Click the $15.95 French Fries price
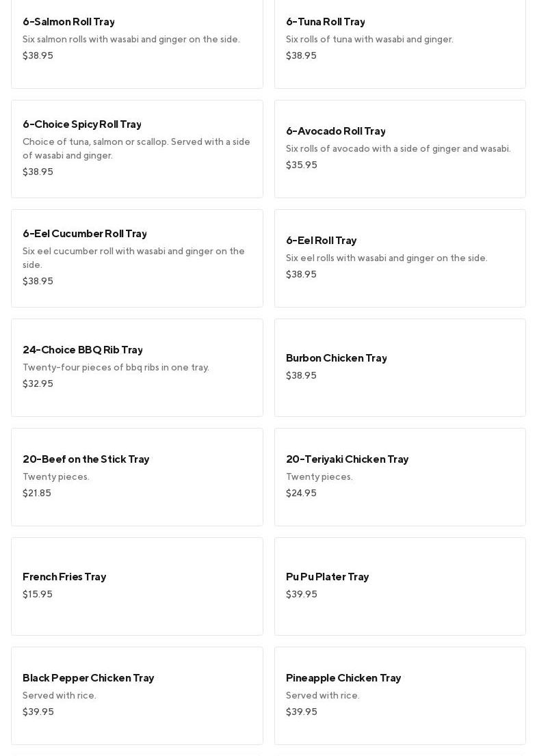This screenshot has width=537, height=756. (38, 595)
